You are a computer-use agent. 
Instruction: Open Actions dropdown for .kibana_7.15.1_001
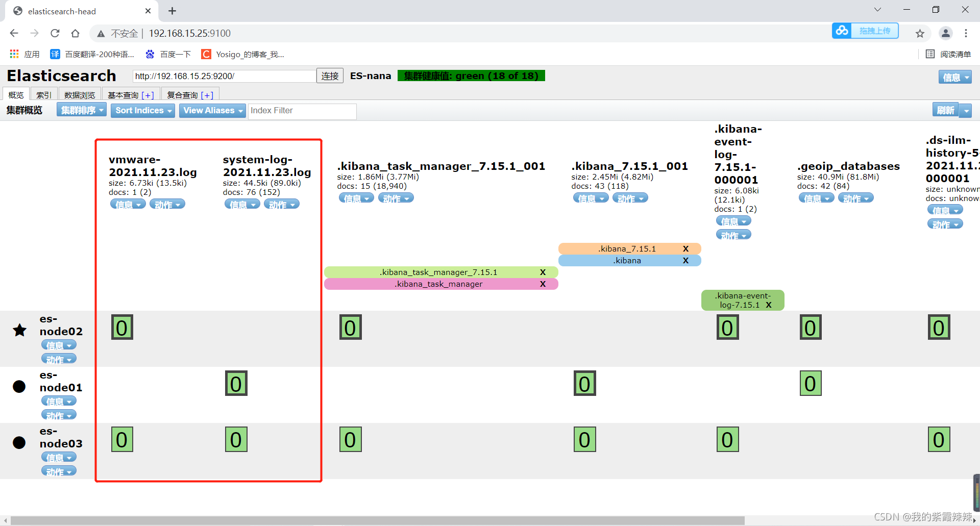click(x=630, y=198)
